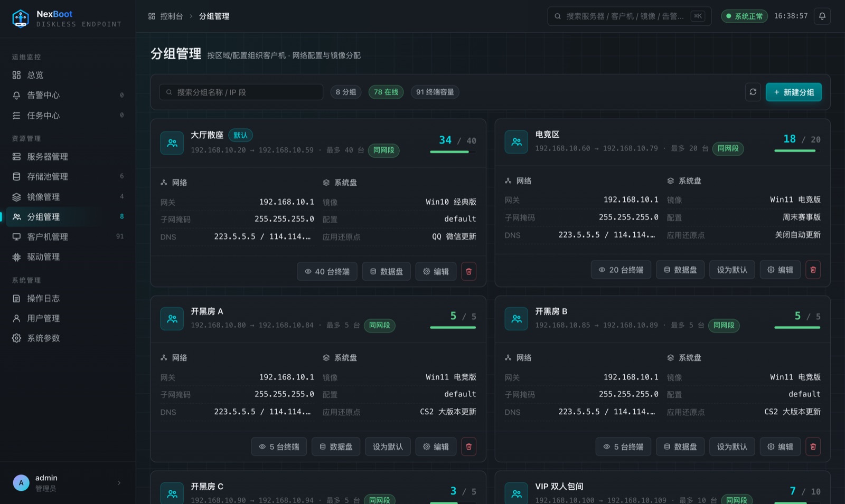
Task: Focus the 搜索分组名称 / IP 段 search field
Action: pos(241,92)
